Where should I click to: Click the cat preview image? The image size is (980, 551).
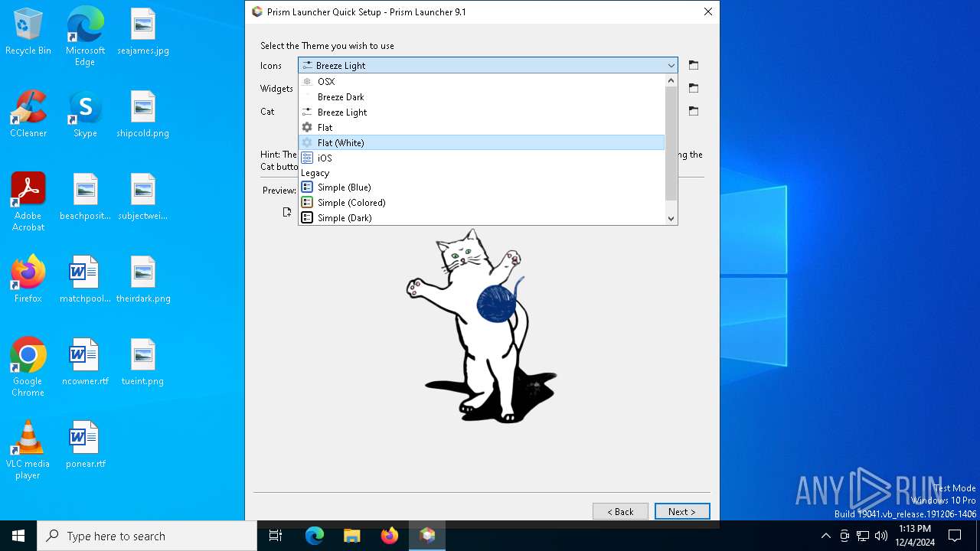(482, 325)
